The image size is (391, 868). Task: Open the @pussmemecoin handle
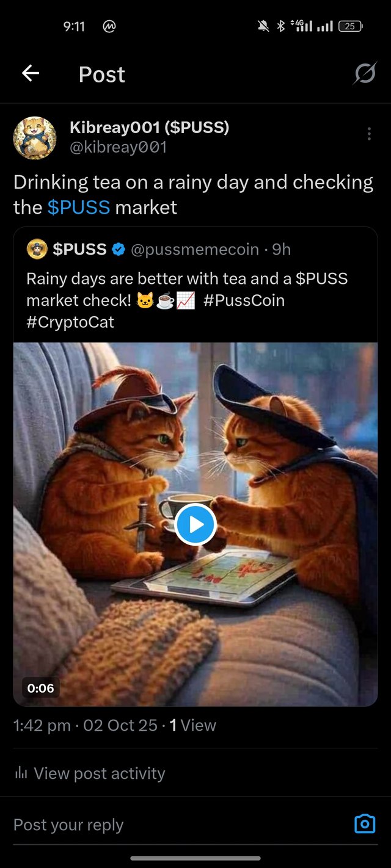[195, 250]
